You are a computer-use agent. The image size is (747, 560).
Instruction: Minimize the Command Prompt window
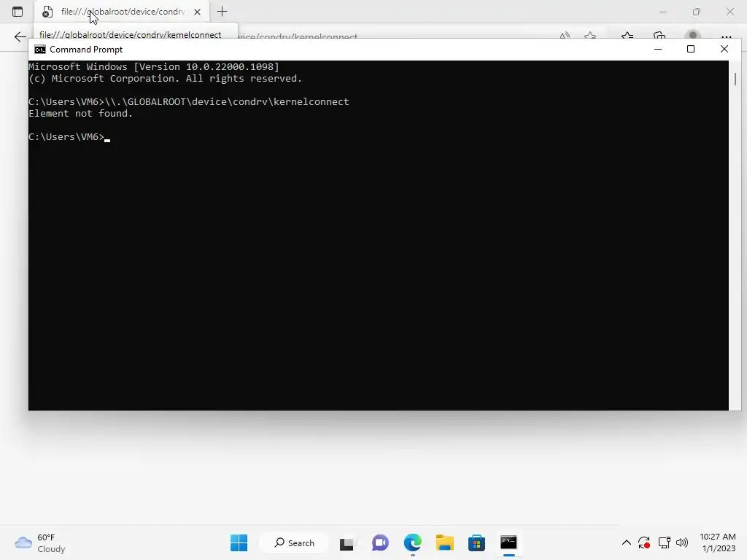coord(658,49)
